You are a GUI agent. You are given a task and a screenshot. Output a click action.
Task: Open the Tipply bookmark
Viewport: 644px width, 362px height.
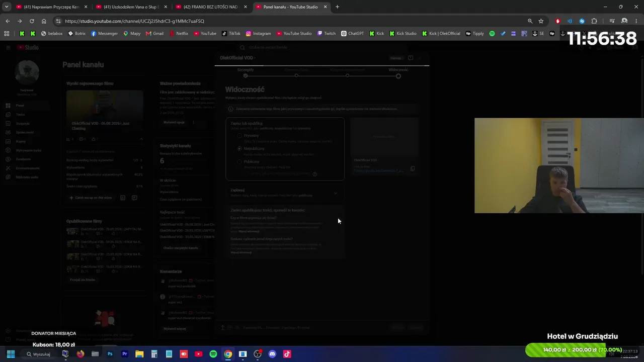(475, 34)
